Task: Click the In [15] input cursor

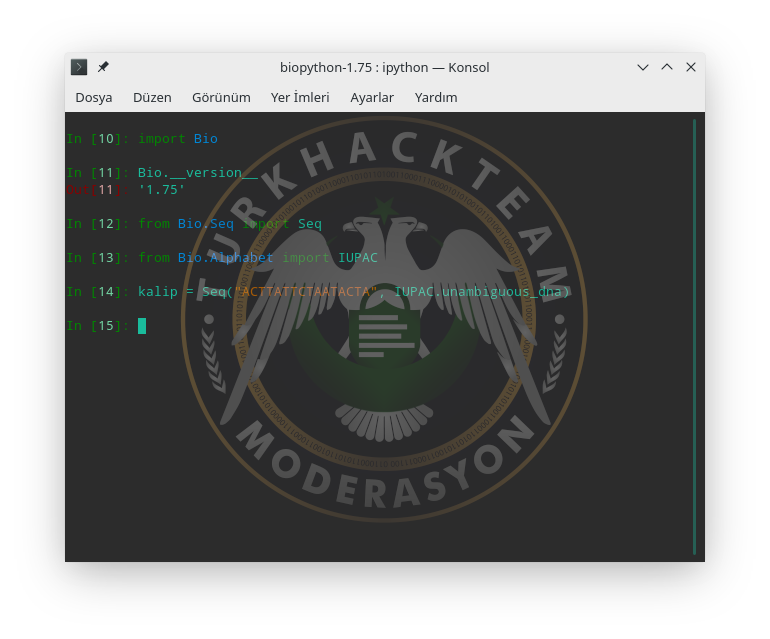Action: [142, 326]
